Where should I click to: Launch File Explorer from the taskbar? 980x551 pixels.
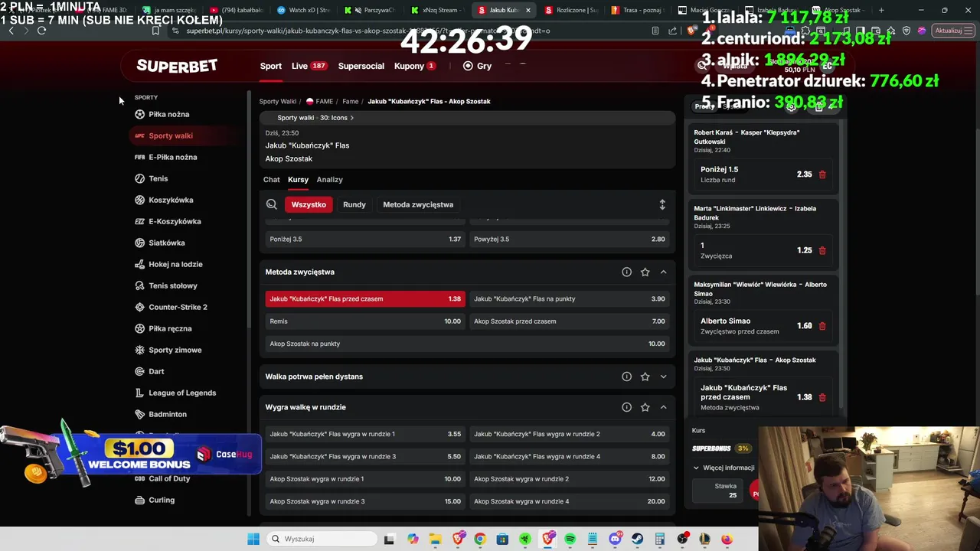[x=435, y=539]
